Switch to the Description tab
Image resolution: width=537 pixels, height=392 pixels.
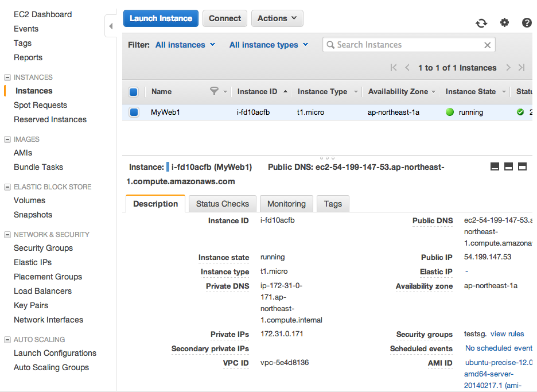(155, 204)
